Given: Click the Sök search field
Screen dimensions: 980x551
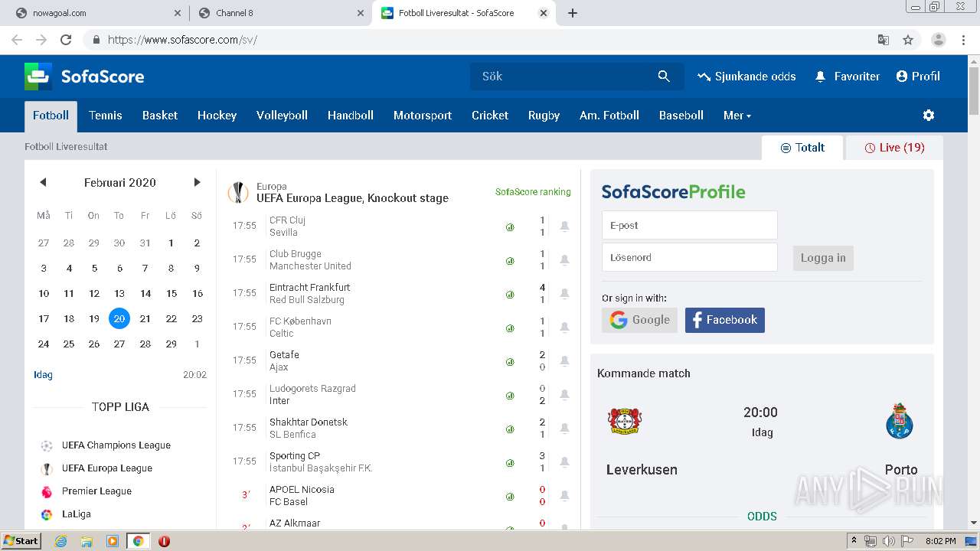Looking at the screenshot, I should pyautogui.click(x=563, y=76).
